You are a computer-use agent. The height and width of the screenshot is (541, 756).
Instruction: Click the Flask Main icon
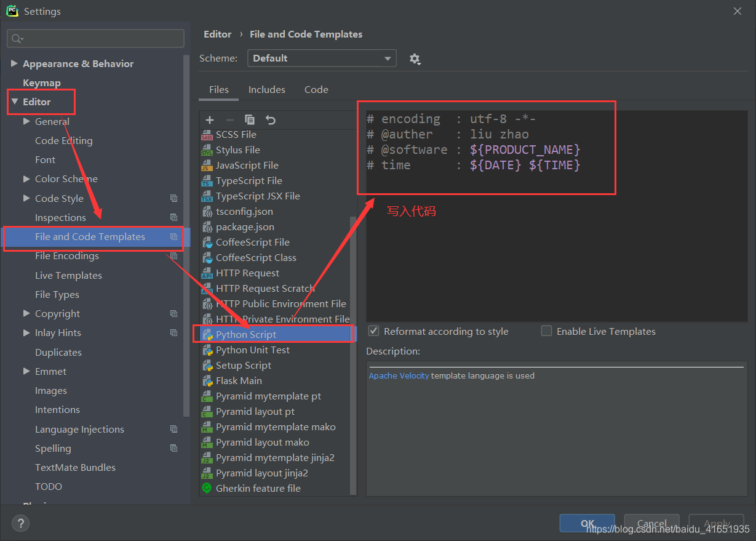coord(207,381)
